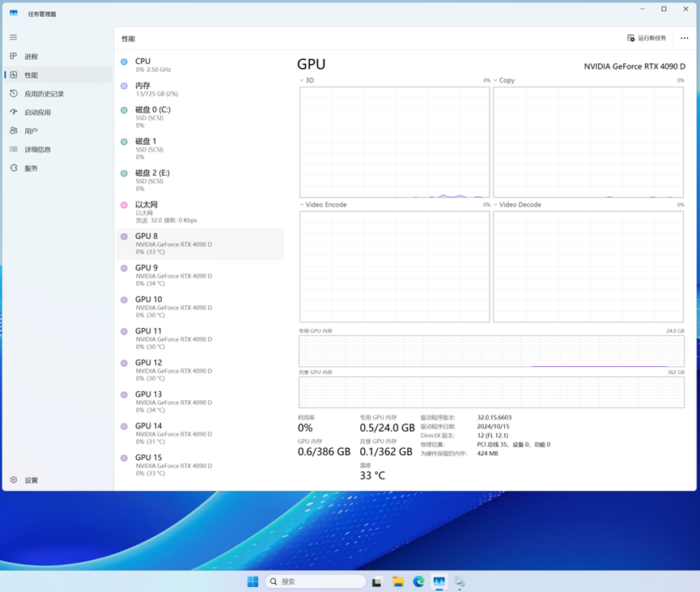700x592 pixels.
Task: Launch Microsoft Edge from the taskbar
Action: (x=418, y=581)
